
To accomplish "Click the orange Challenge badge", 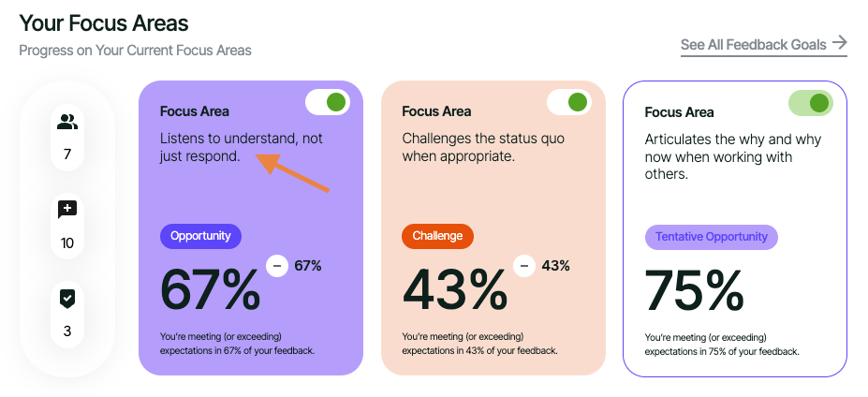I will [x=437, y=236].
